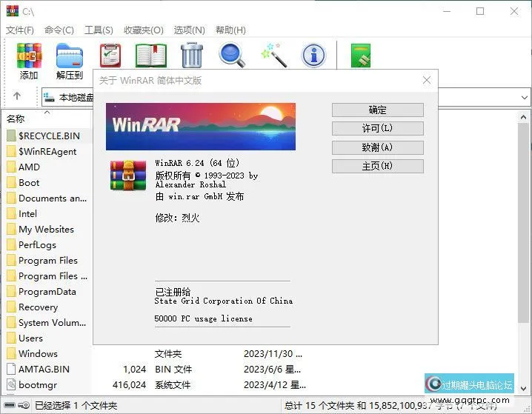The height and width of the screenshot is (414, 532).
Task: Expand the address bar path dropdown
Action: [x=524, y=97]
